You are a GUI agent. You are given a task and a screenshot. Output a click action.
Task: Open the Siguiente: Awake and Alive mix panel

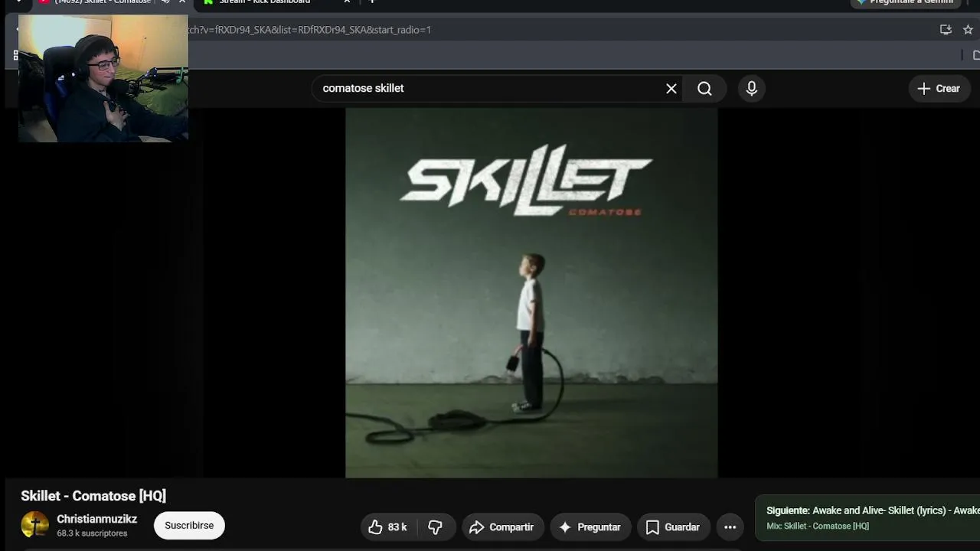coord(867,518)
